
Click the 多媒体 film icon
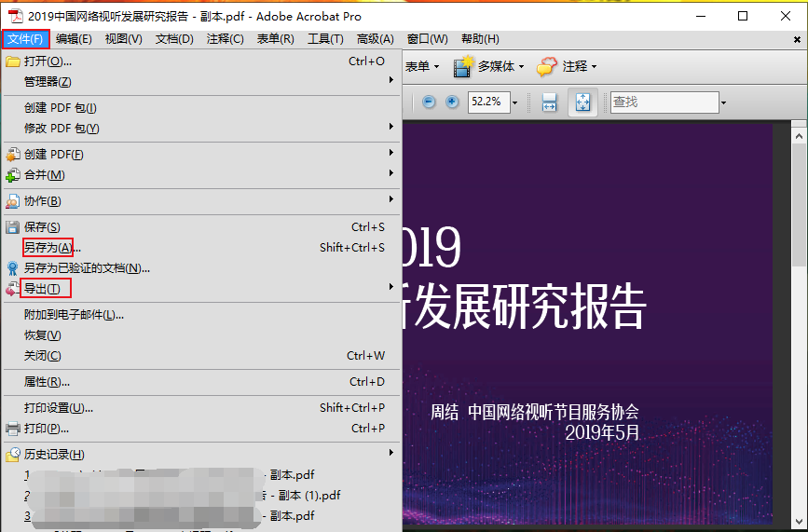pyautogui.click(x=463, y=66)
